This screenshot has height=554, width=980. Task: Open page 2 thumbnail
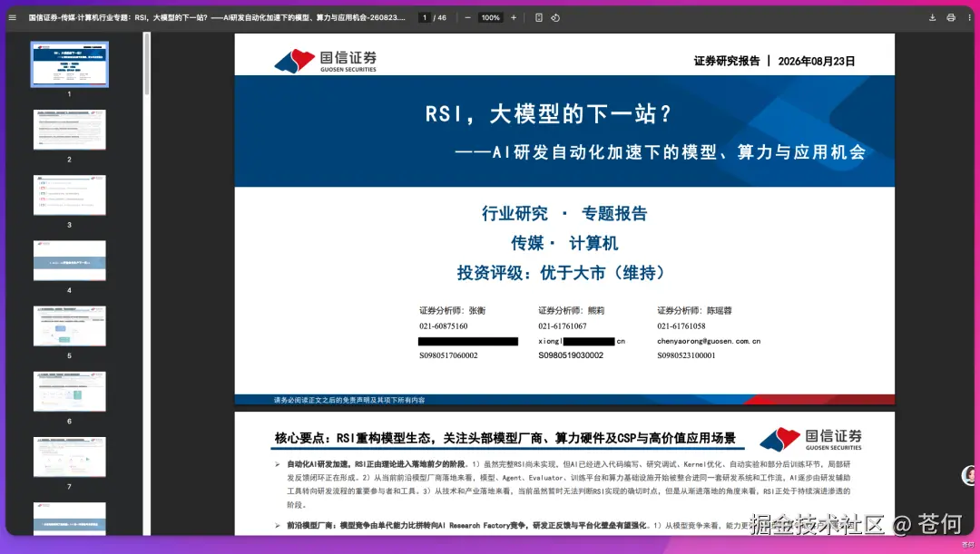[69, 130]
